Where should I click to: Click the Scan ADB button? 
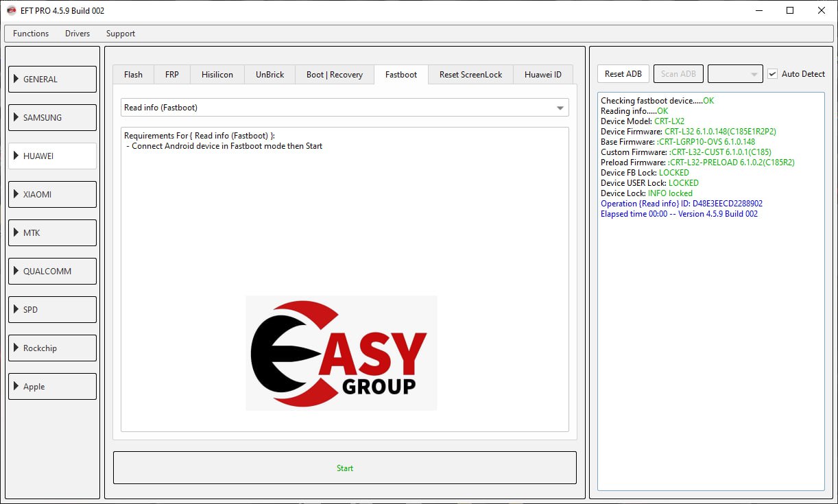tap(678, 74)
